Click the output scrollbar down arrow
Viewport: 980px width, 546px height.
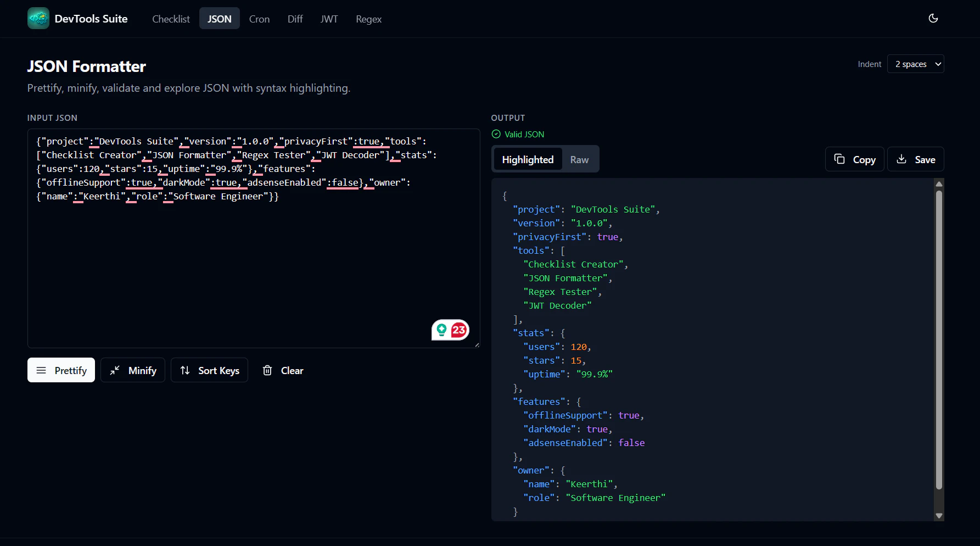[939, 515]
